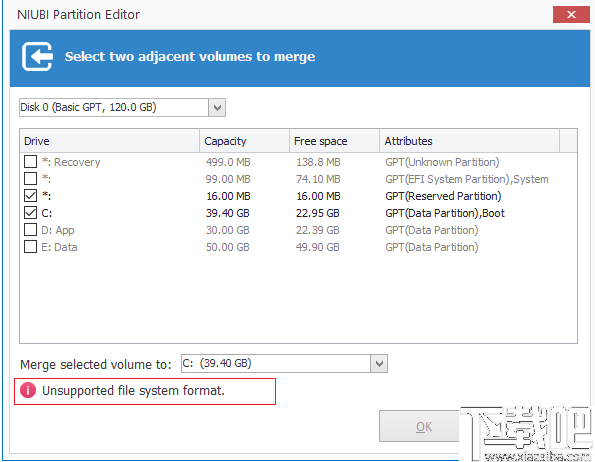Click 'Merge selected volume to:' label

[x=96, y=365]
